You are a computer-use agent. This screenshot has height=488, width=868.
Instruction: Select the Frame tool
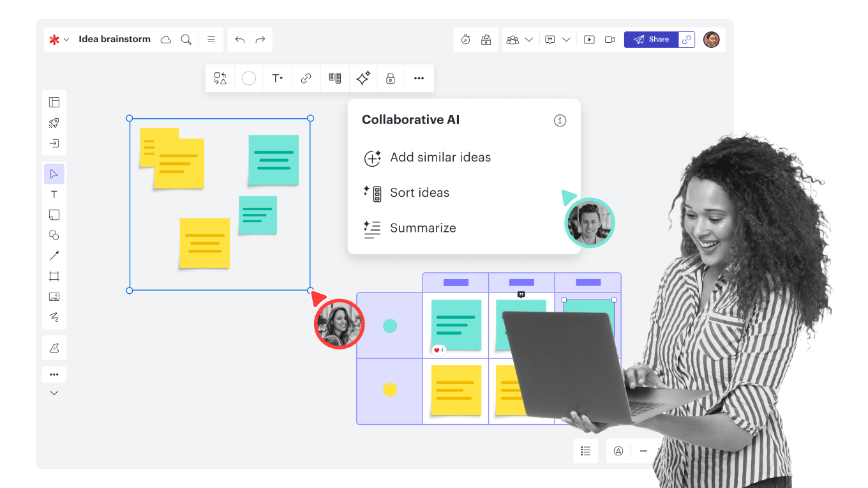[54, 277]
